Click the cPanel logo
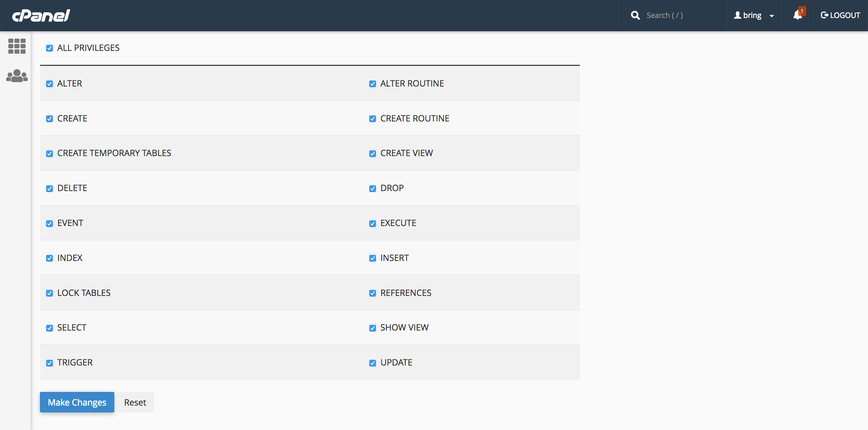Screen dimensions: 868x430 [41, 16]
